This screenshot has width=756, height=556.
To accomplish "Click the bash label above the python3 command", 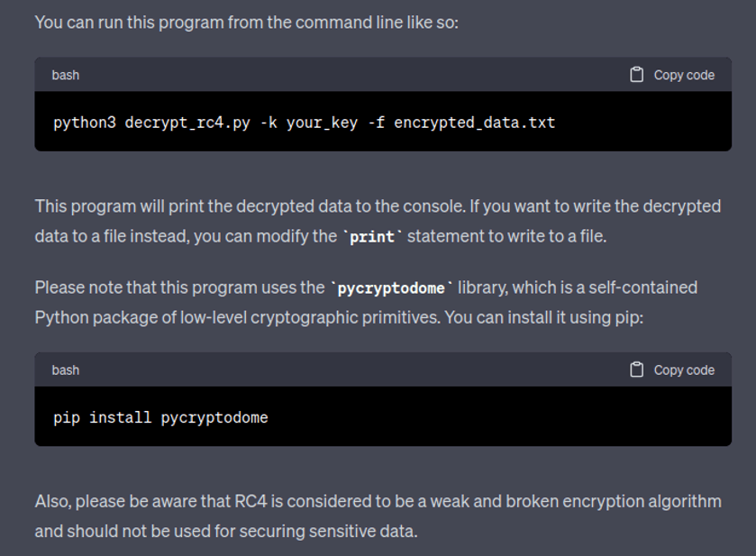I will [65, 76].
